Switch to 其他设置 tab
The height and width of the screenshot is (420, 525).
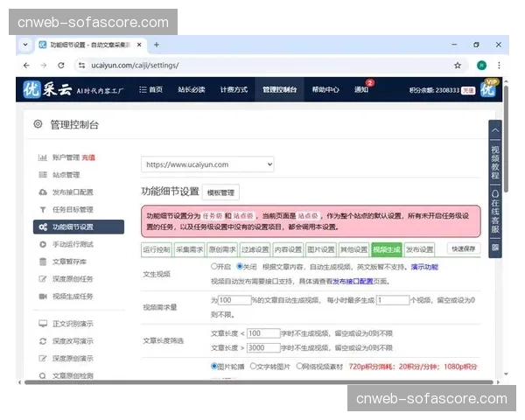coord(353,250)
